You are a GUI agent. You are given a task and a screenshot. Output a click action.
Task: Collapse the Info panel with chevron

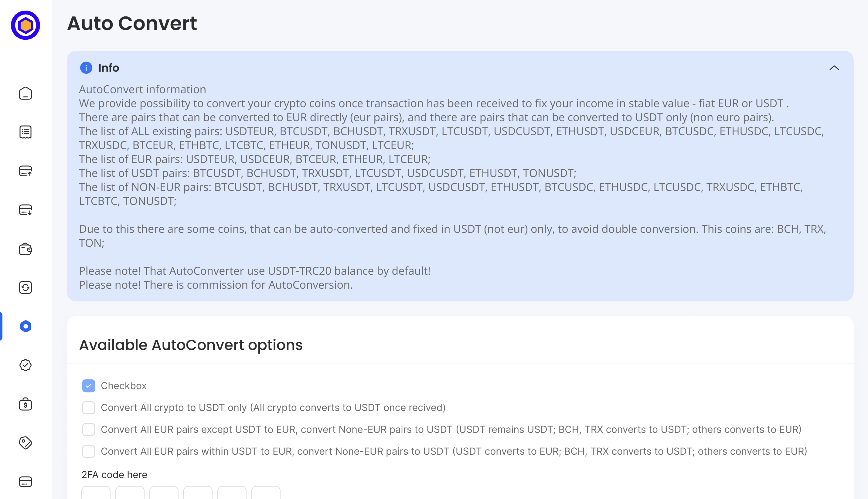(834, 68)
